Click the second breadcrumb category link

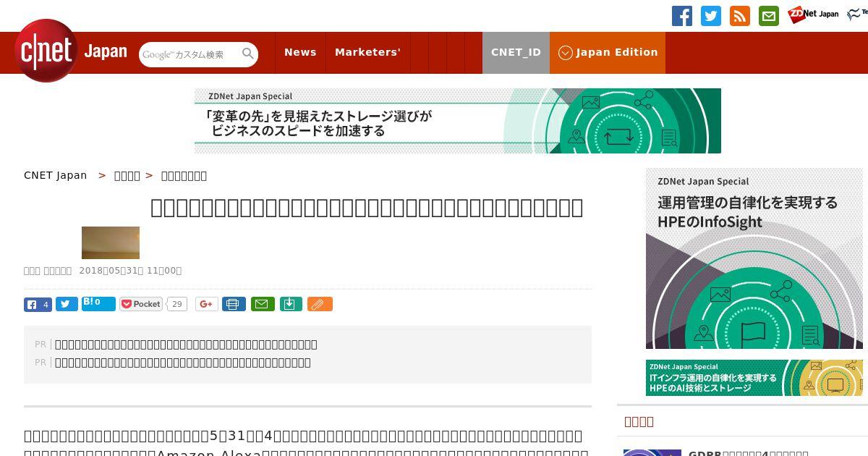tap(127, 175)
